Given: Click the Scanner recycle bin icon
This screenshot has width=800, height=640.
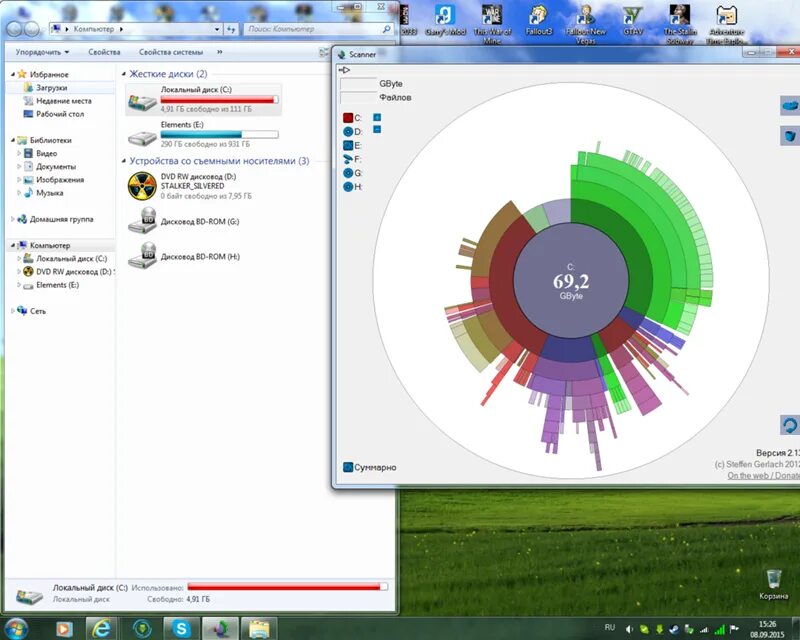Looking at the screenshot, I should click(790, 136).
